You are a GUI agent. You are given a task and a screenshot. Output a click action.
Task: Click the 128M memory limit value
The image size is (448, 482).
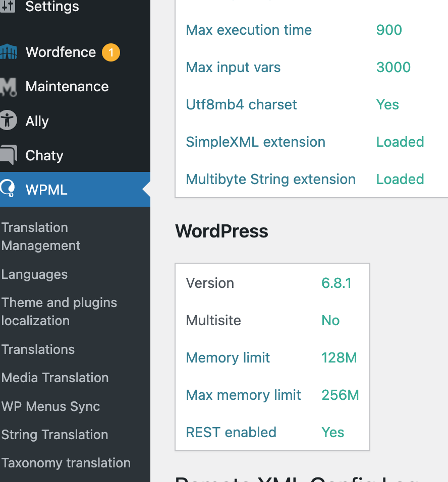(339, 358)
